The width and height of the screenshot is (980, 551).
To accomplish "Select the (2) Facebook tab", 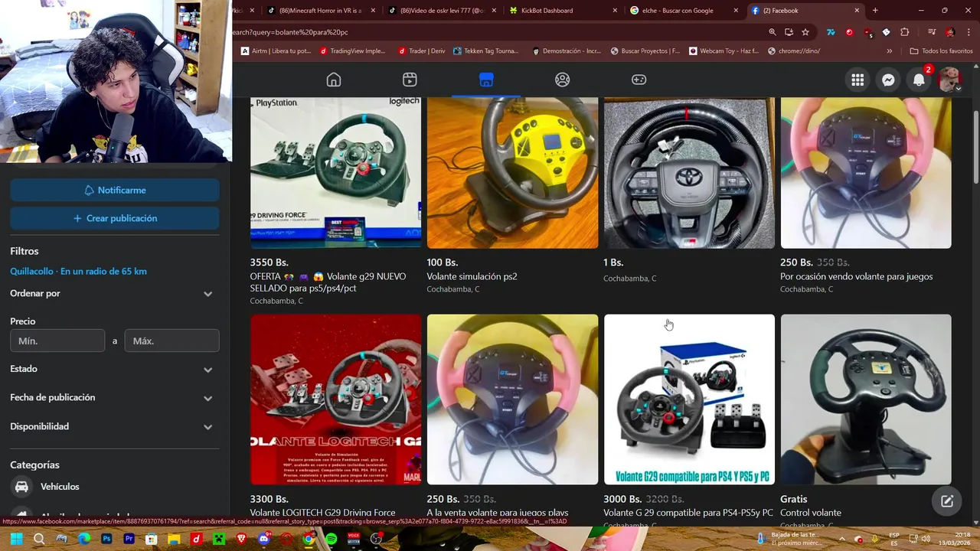I will click(805, 11).
